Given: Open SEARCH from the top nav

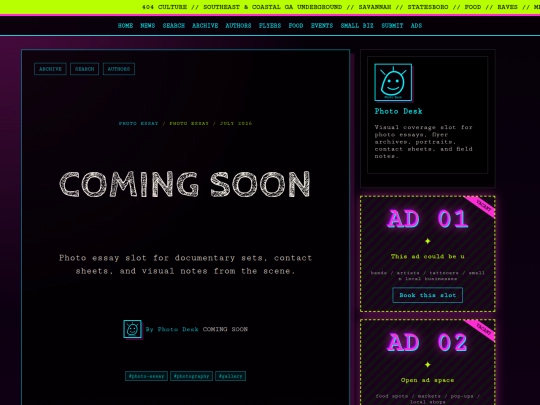Looking at the screenshot, I should click(174, 25).
